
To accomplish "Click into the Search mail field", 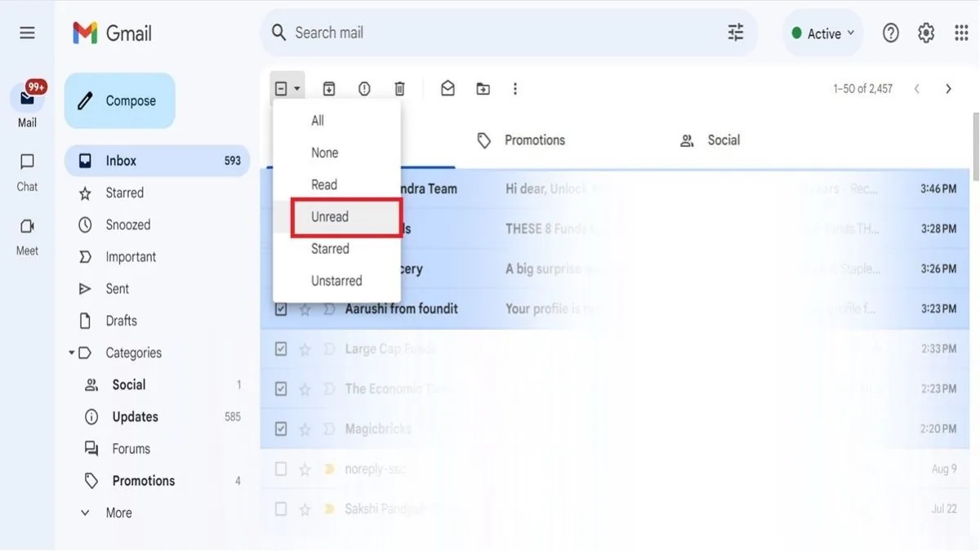I will click(x=506, y=33).
